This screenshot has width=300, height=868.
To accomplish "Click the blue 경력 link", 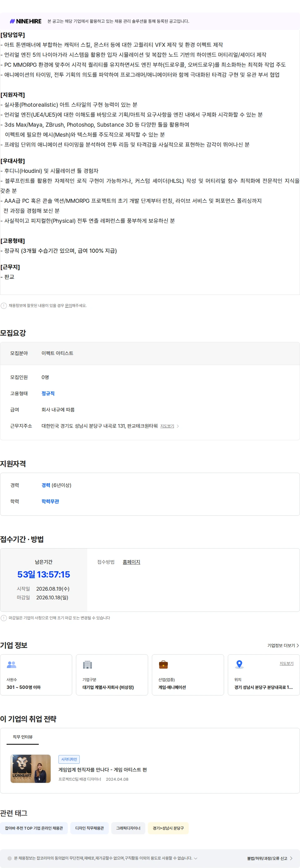I will click(46, 485).
